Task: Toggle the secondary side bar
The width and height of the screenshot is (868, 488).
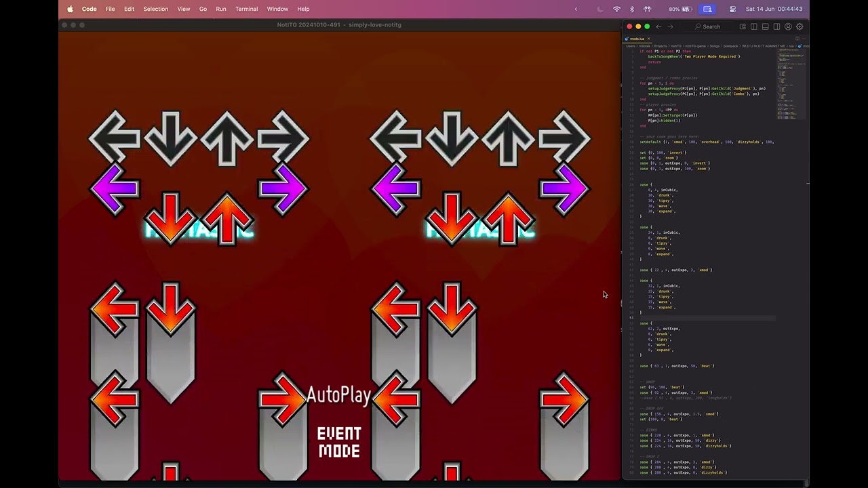Action: [x=776, y=26]
